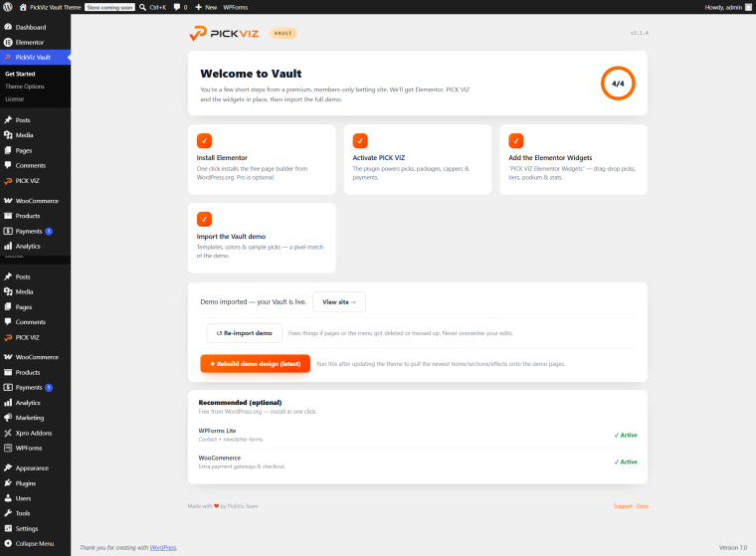
Task: Click the Version 7.0 footer text
Action: pos(733,547)
